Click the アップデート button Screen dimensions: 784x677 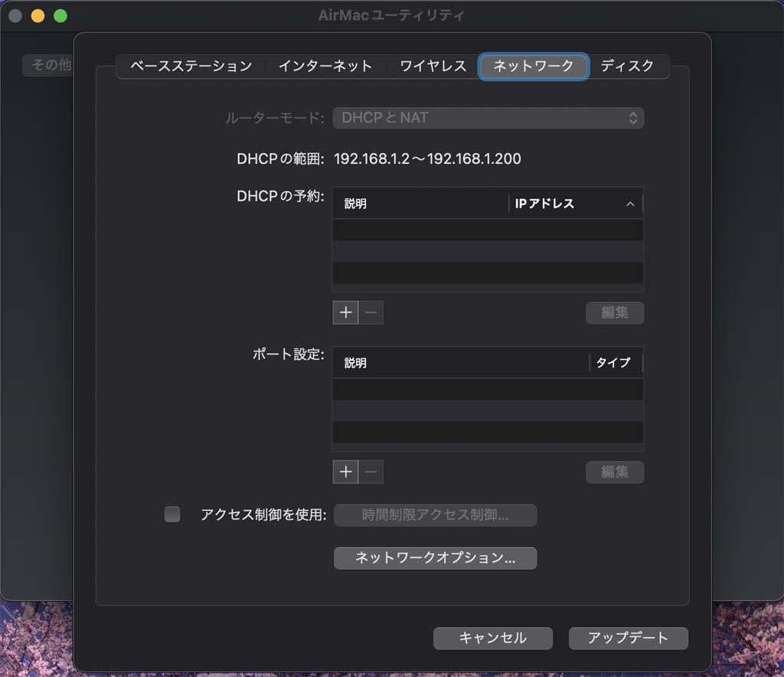tap(628, 638)
